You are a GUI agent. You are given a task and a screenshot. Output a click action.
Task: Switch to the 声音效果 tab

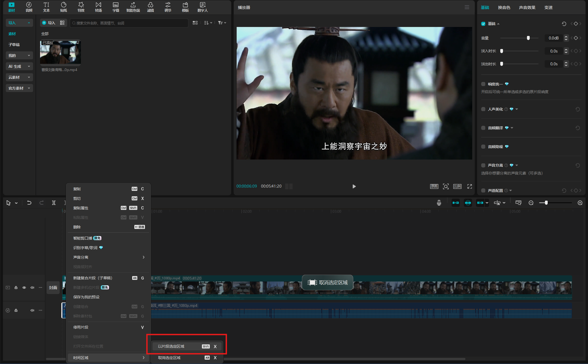click(527, 7)
